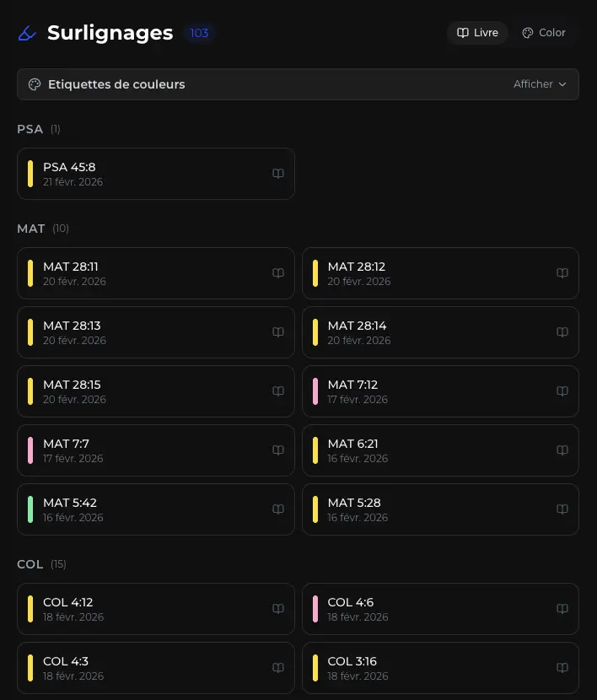Screen dimensions: 597x700
Task: Open the book icon for COL 4:6
Action: tap(562, 609)
